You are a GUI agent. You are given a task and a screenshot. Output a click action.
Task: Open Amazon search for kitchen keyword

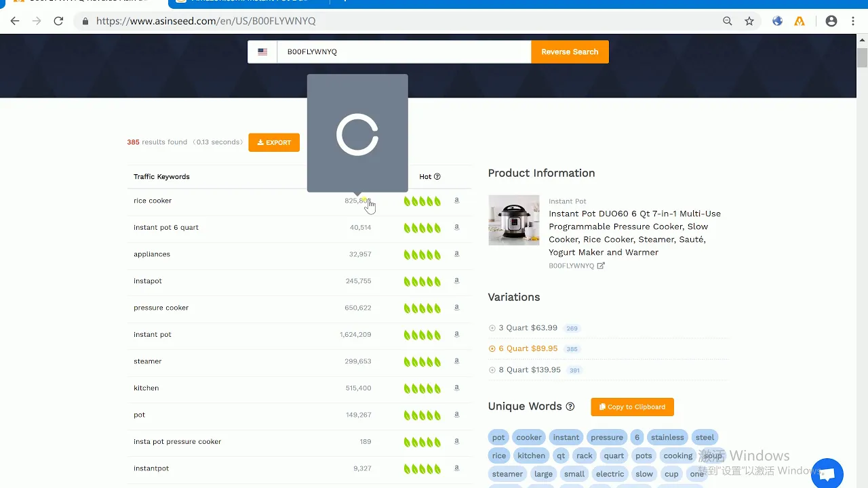click(456, 388)
